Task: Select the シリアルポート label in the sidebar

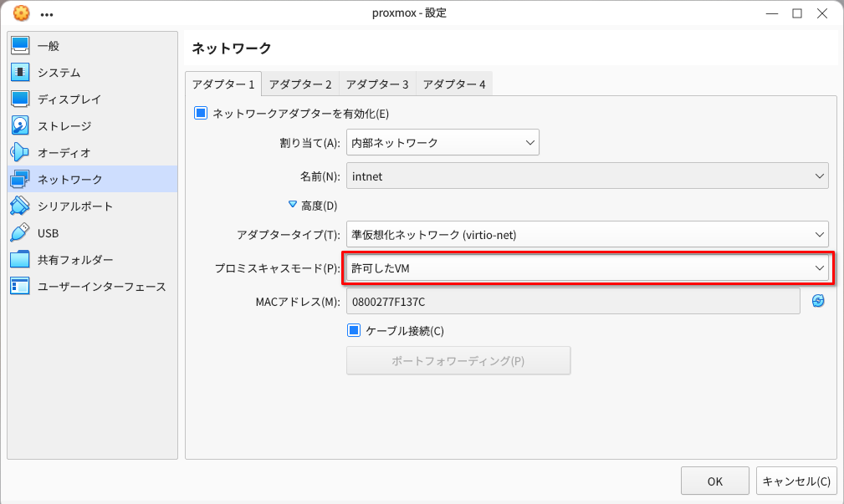Action: 75,206
